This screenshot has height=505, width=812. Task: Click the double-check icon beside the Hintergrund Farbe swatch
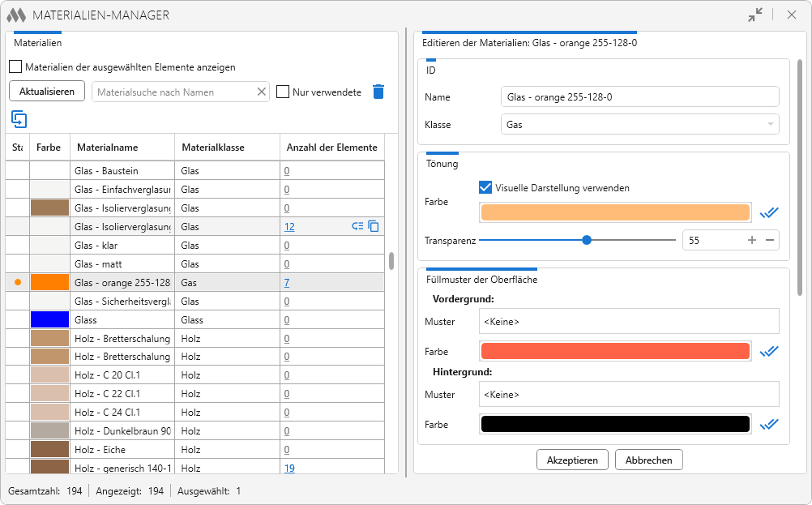(769, 425)
